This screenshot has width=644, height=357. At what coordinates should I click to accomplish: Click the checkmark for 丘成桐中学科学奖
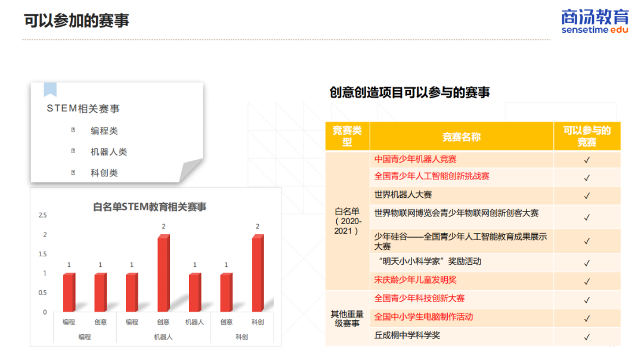[587, 337]
